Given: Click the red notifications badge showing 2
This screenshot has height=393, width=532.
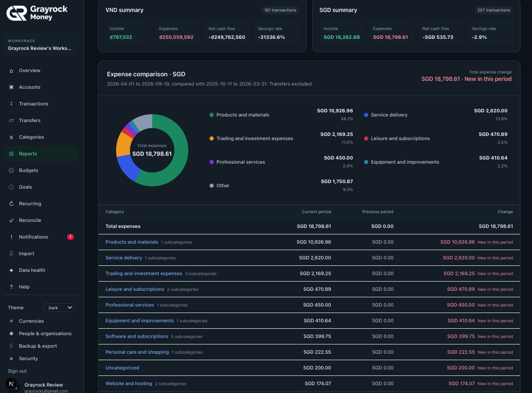Looking at the screenshot, I should (x=71, y=237).
